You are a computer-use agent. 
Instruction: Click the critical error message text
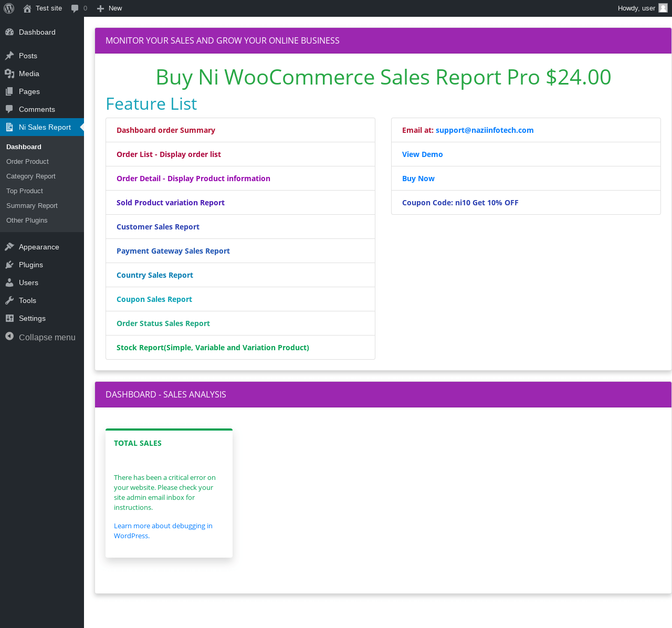[x=165, y=493]
